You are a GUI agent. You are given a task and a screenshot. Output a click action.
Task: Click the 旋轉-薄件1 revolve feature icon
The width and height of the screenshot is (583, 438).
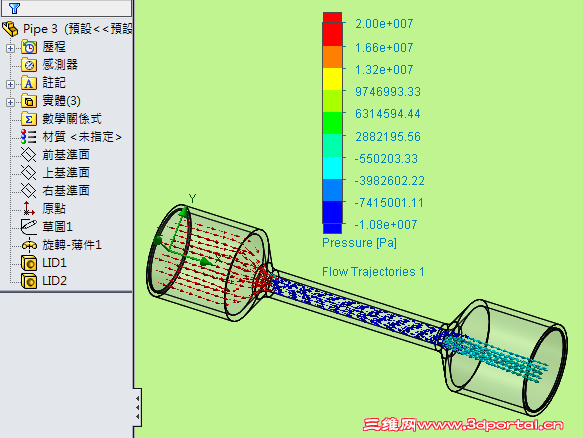pyautogui.click(x=29, y=245)
